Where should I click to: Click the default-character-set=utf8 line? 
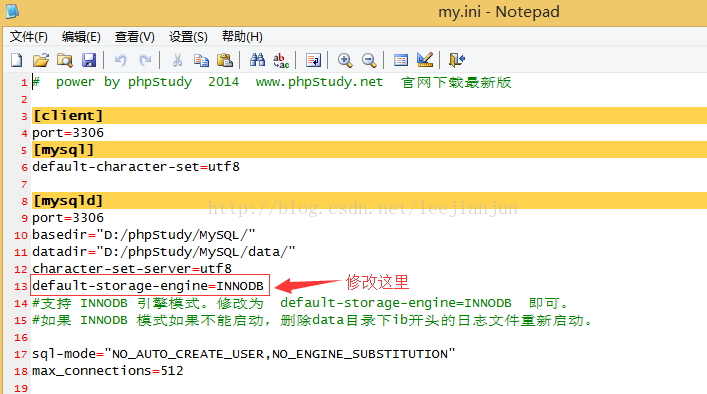(136, 167)
